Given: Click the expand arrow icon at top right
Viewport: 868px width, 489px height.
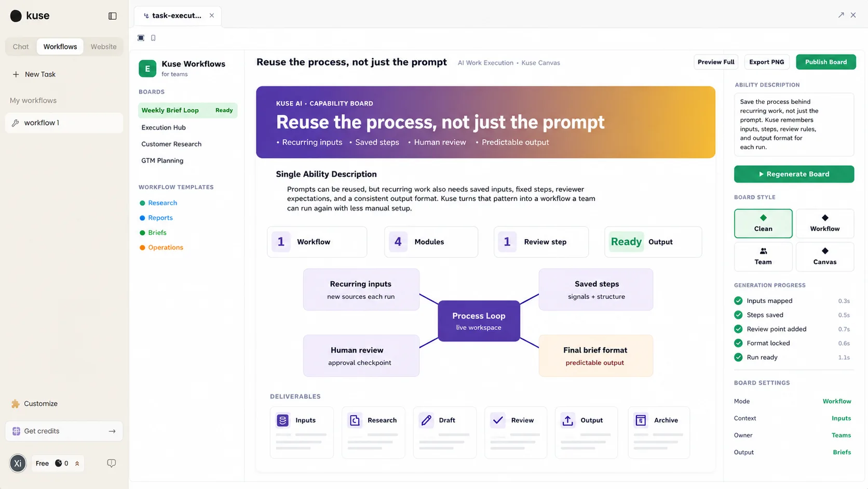Looking at the screenshot, I should click(x=841, y=15).
